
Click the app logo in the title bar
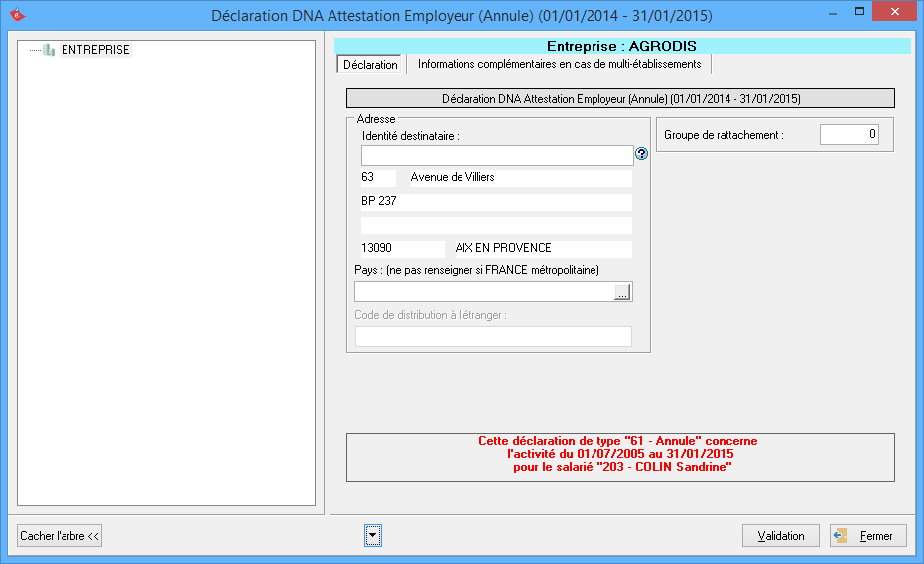coord(16,16)
